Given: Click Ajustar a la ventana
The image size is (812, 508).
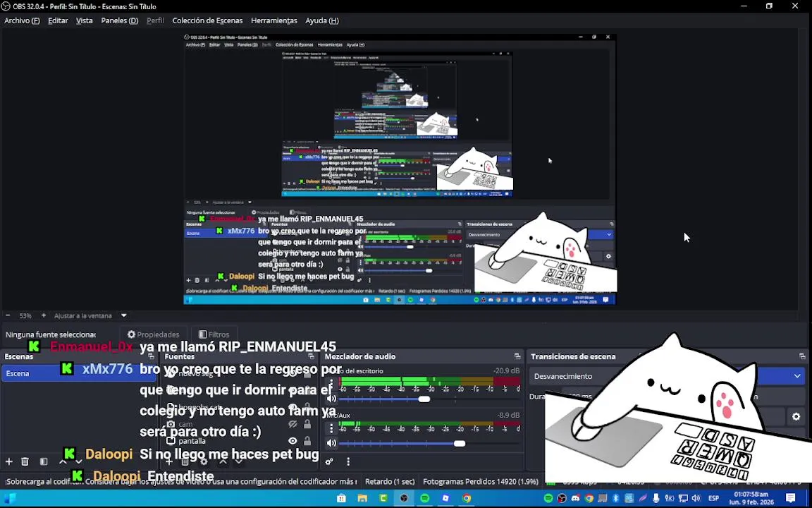Looking at the screenshot, I should (x=83, y=315).
